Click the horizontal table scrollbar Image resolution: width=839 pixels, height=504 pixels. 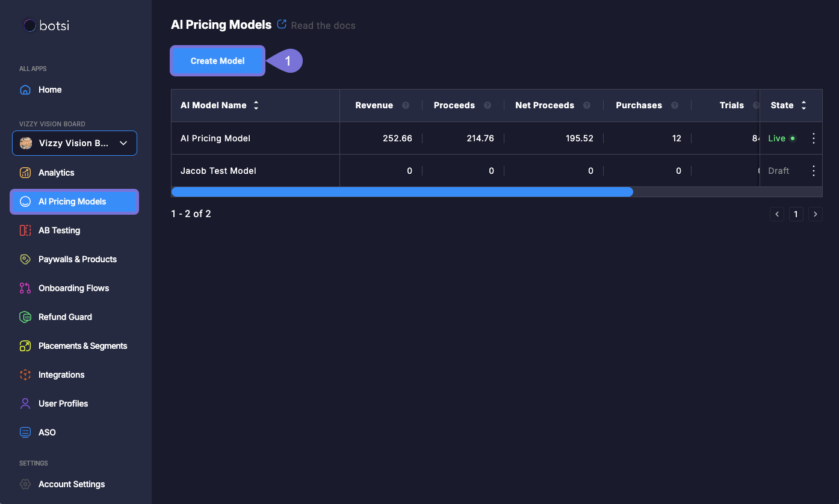(x=402, y=192)
